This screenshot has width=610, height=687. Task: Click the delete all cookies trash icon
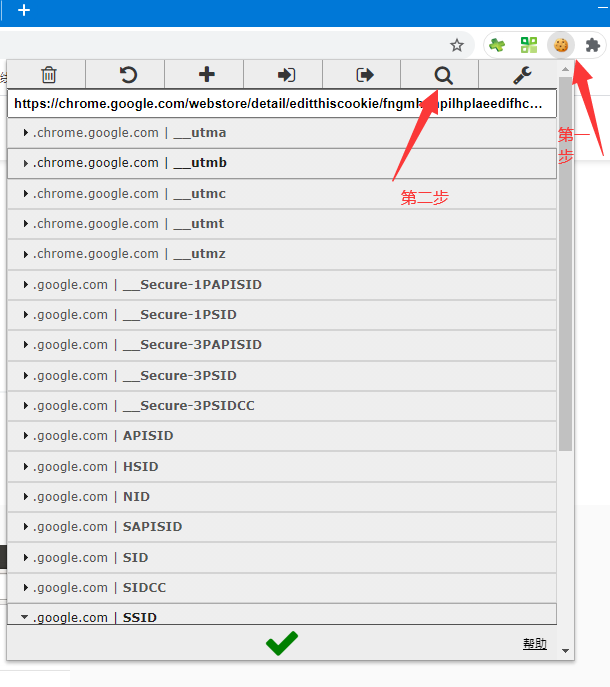[x=49, y=75]
